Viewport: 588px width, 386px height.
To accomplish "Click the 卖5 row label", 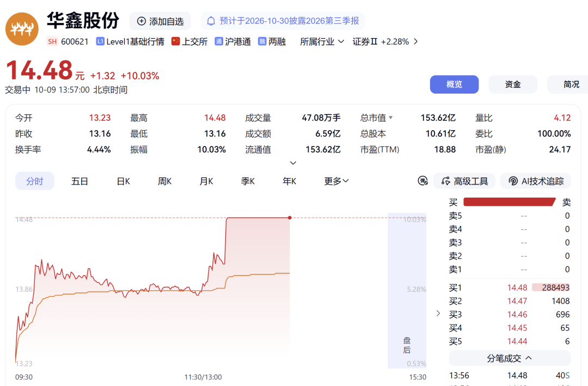I will click(455, 216).
